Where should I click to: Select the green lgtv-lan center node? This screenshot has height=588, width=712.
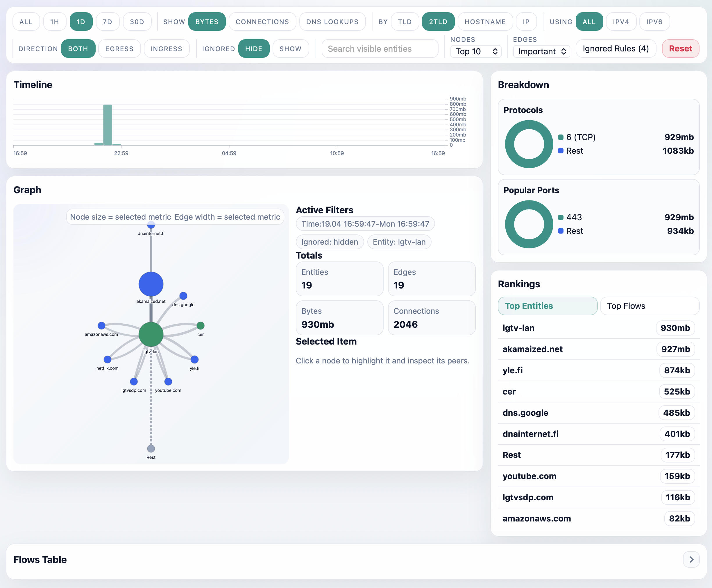[151, 334]
